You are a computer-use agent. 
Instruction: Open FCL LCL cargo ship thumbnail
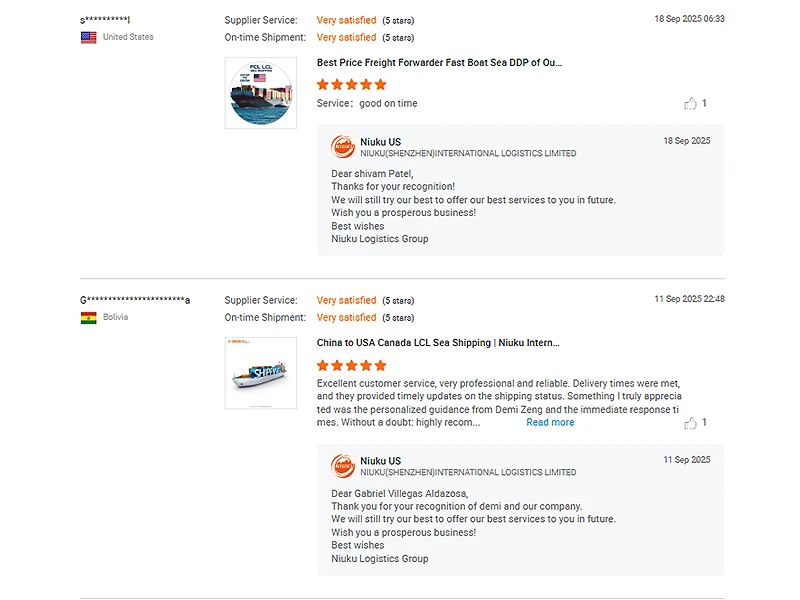(x=260, y=93)
